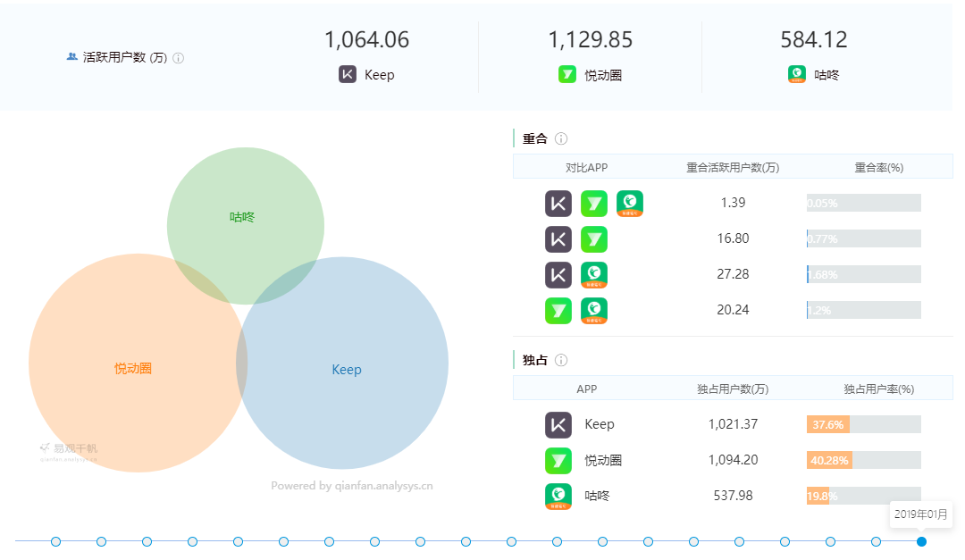Click the 活跃用户数 (万) label
965x560 pixels.
tap(125, 57)
